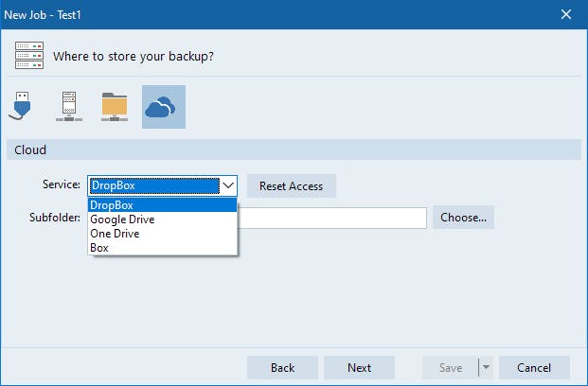This screenshot has height=386, width=588.
Task: Close the New Job - Test1 window
Action: coord(566,14)
